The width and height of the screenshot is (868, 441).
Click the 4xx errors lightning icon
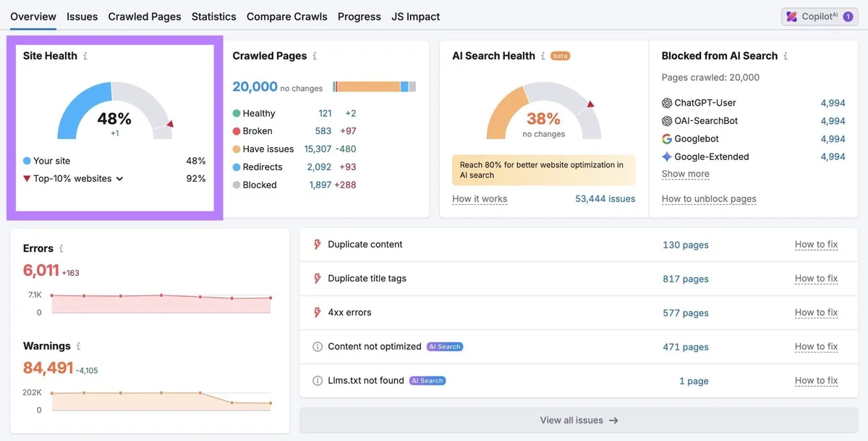tap(317, 313)
